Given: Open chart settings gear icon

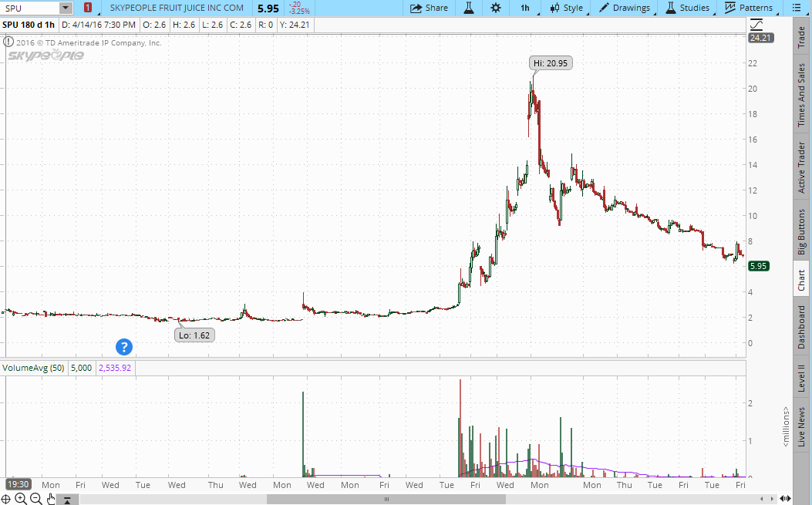Looking at the screenshot, I should [x=496, y=8].
